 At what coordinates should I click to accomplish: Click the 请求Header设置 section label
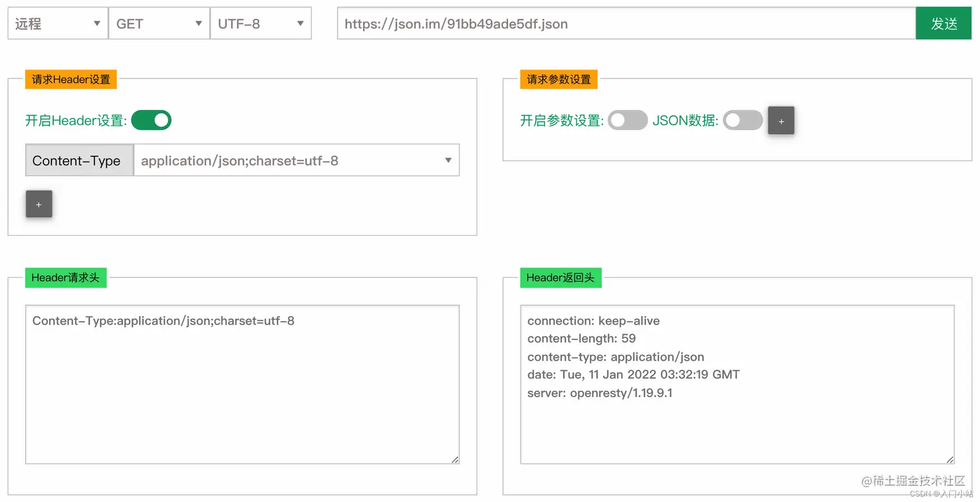coord(71,79)
